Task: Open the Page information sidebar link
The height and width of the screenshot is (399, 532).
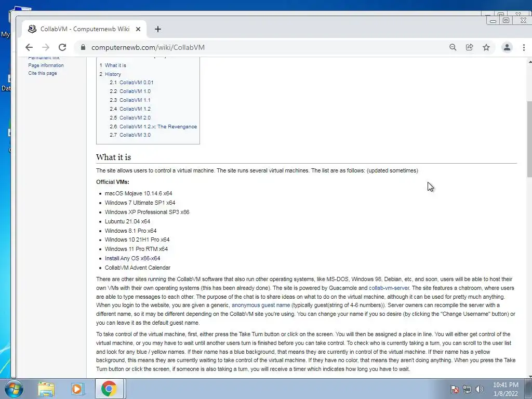Action: [x=46, y=65]
